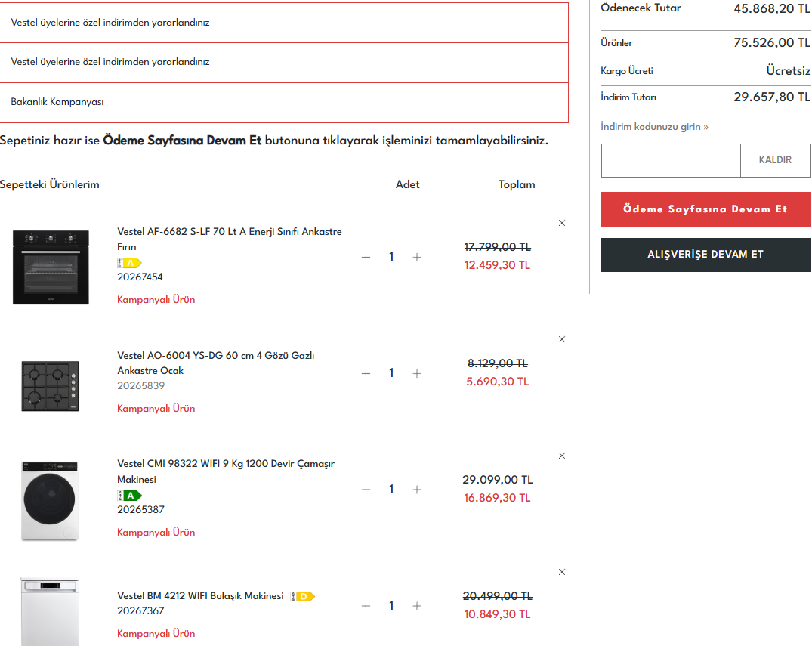
Task: Click the İndirim Tutarı value 29.657,80 TL
Action: [x=772, y=97]
